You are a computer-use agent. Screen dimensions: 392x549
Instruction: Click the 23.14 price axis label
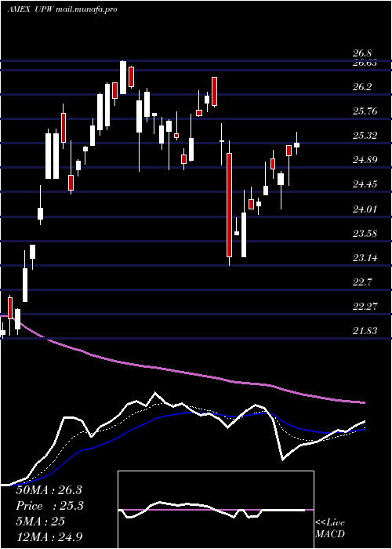click(365, 258)
